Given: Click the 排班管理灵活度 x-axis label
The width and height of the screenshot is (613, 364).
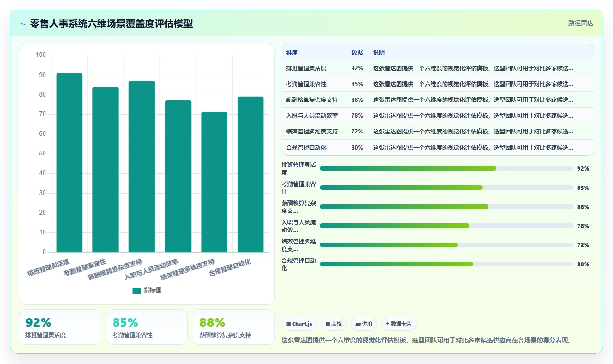Looking at the screenshot, I should (48, 267).
